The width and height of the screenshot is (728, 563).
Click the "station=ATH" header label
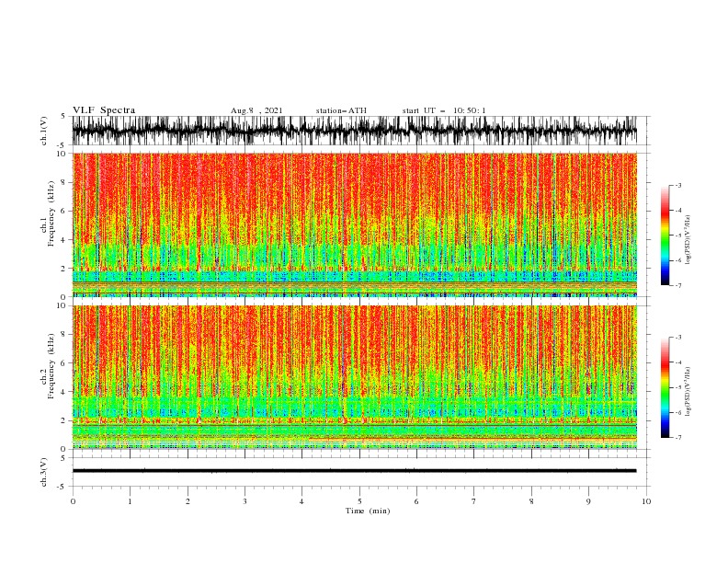[341, 110]
